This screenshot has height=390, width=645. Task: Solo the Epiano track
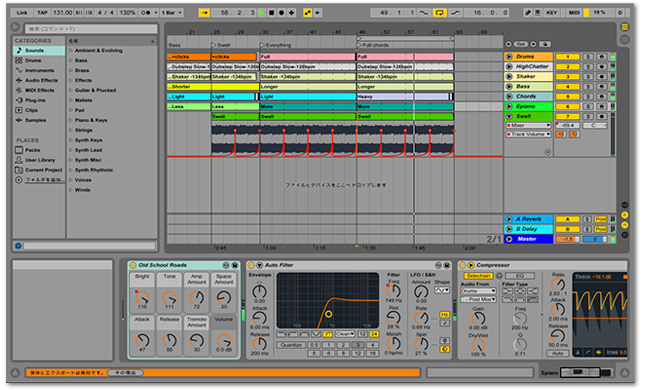[x=588, y=107]
